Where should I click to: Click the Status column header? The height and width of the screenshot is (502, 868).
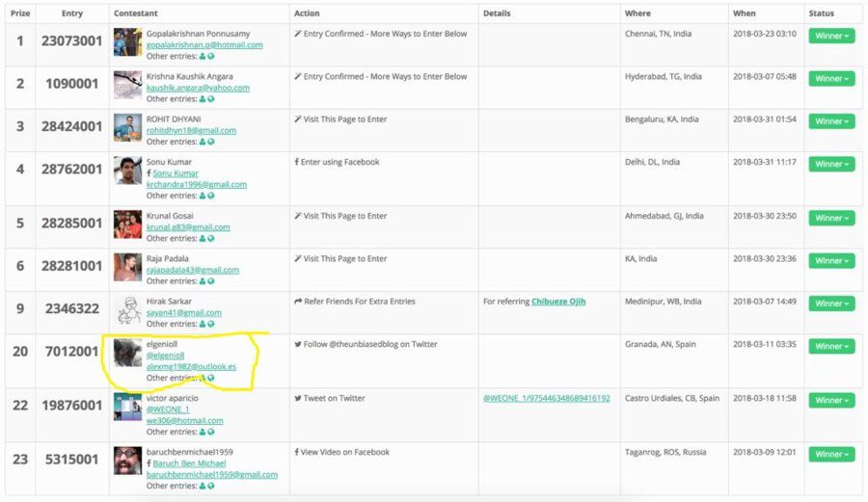tap(821, 13)
